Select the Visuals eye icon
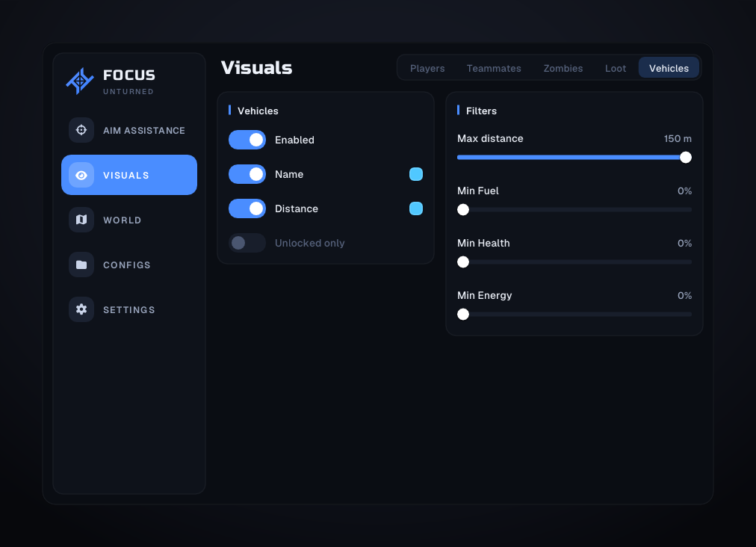The width and height of the screenshot is (756, 547). 81,175
